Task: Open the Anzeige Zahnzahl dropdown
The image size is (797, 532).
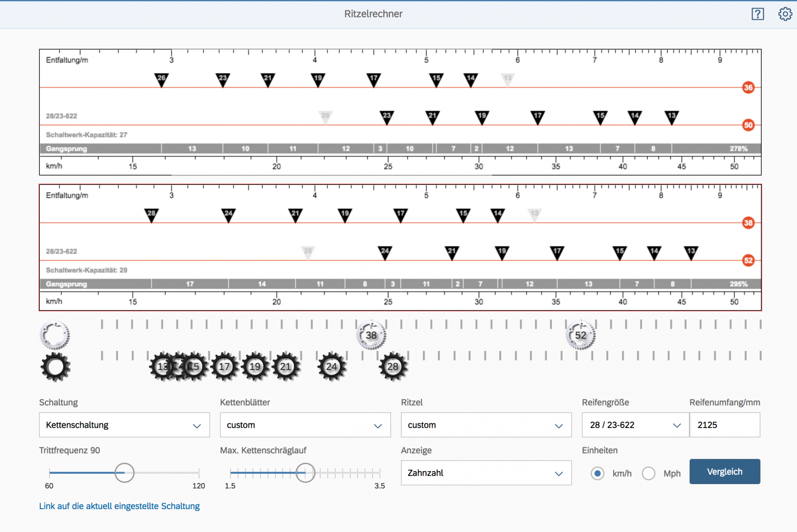Action: tap(486, 473)
